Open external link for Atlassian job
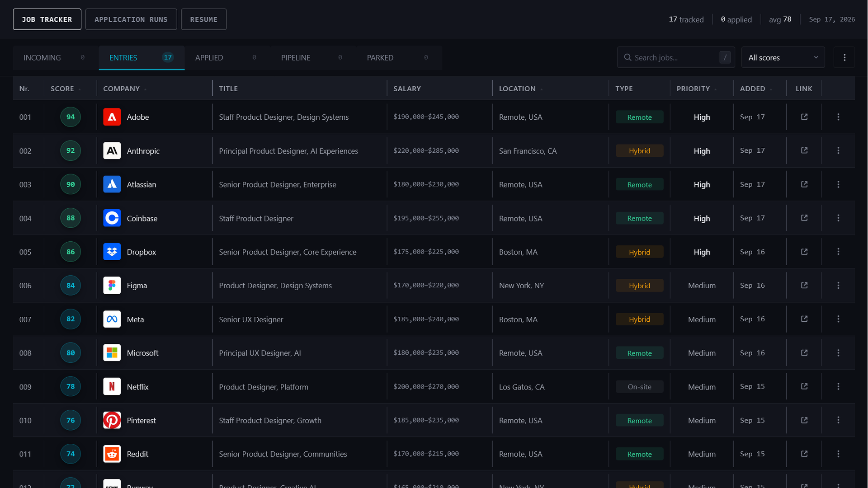Screen dimensions: 868x488 pos(804,184)
